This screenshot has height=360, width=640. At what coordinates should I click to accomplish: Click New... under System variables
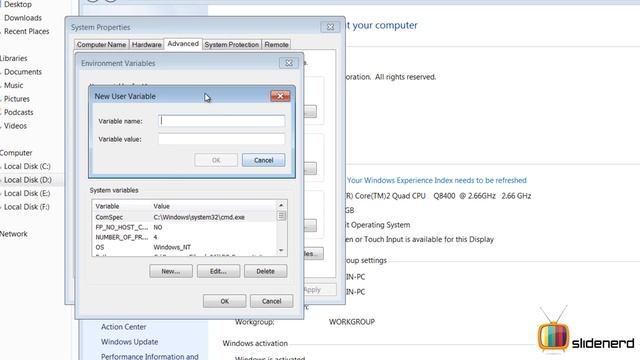171,271
